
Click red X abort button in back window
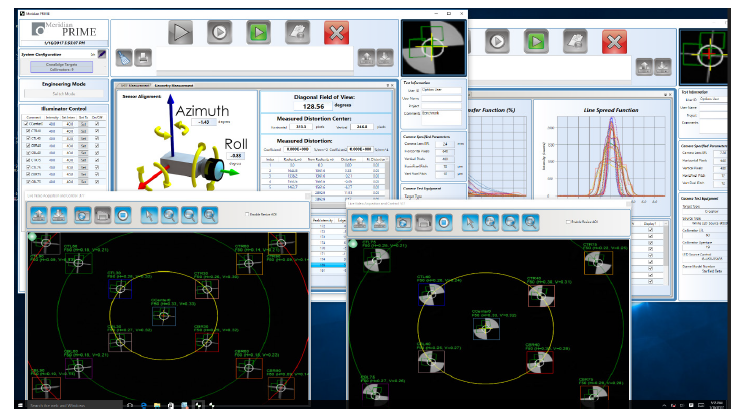click(614, 41)
